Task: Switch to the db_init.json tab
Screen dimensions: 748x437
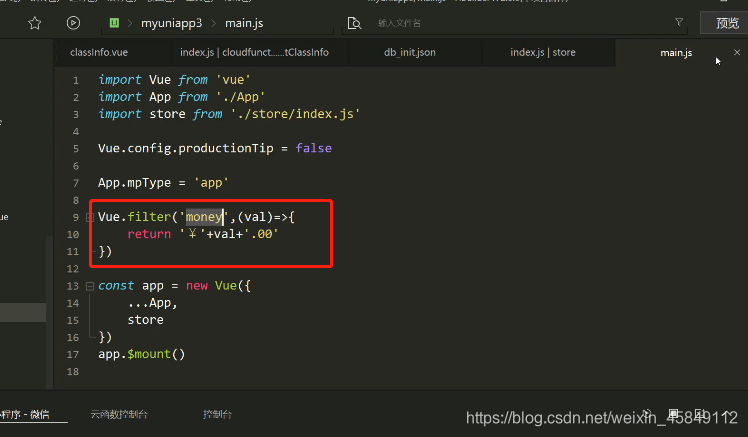Action: pos(410,52)
